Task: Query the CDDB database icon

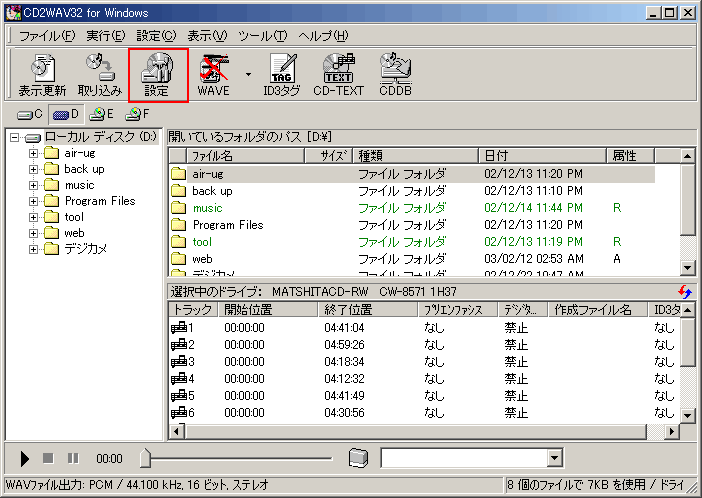Action: [395, 74]
